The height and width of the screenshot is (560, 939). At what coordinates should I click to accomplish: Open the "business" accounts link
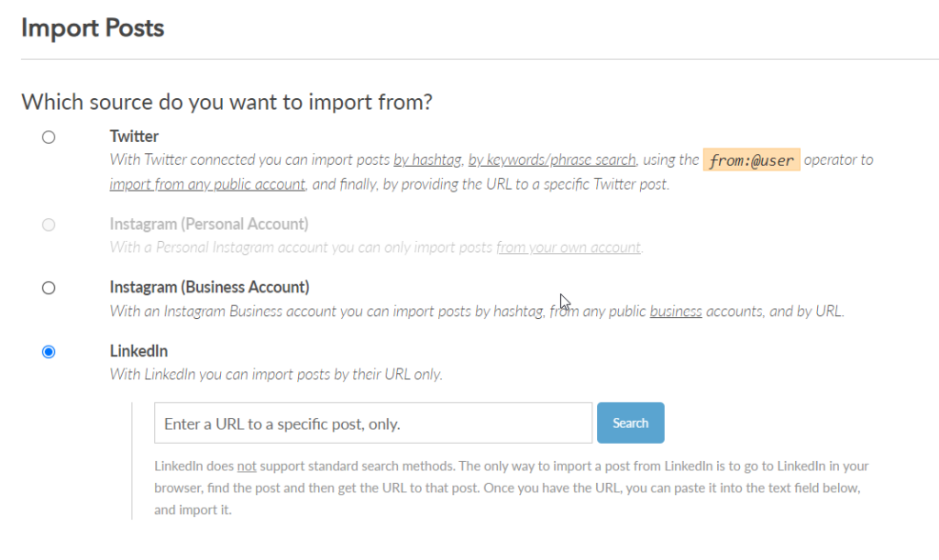point(676,311)
